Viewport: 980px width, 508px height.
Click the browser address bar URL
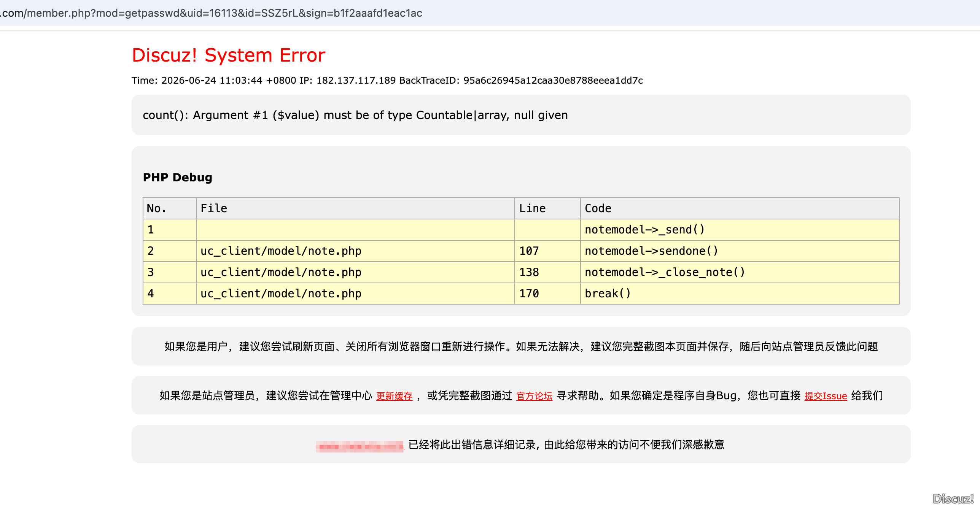coord(211,13)
